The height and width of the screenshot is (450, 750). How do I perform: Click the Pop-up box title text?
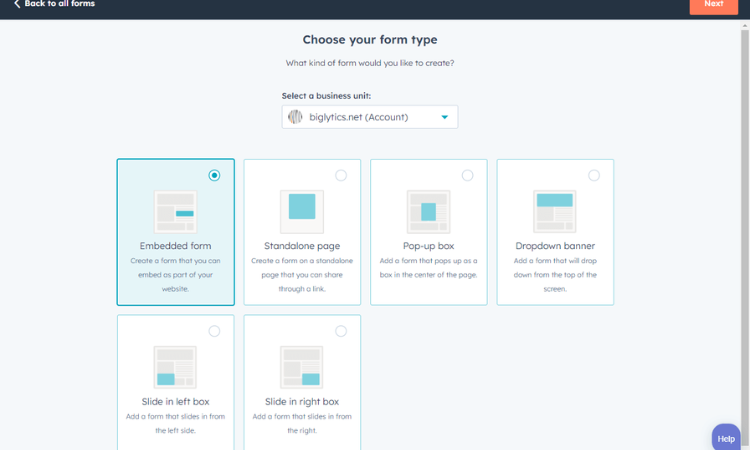click(429, 246)
